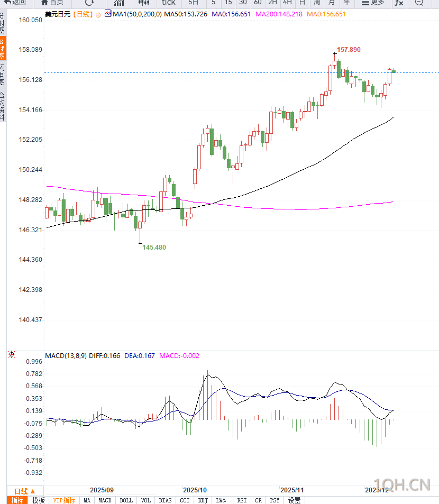Viewport: 439px width, 504px height.
Task: Click the crosshair circle icon beside 日线
Action: coord(98,15)
